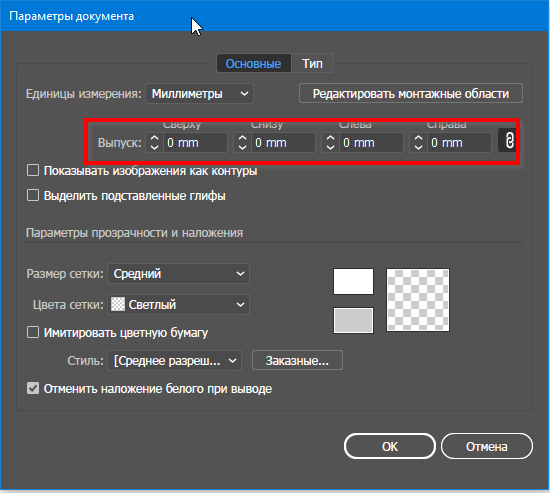
Task: Click the checkered transparency grid preview
Action: tap(418, 300)
